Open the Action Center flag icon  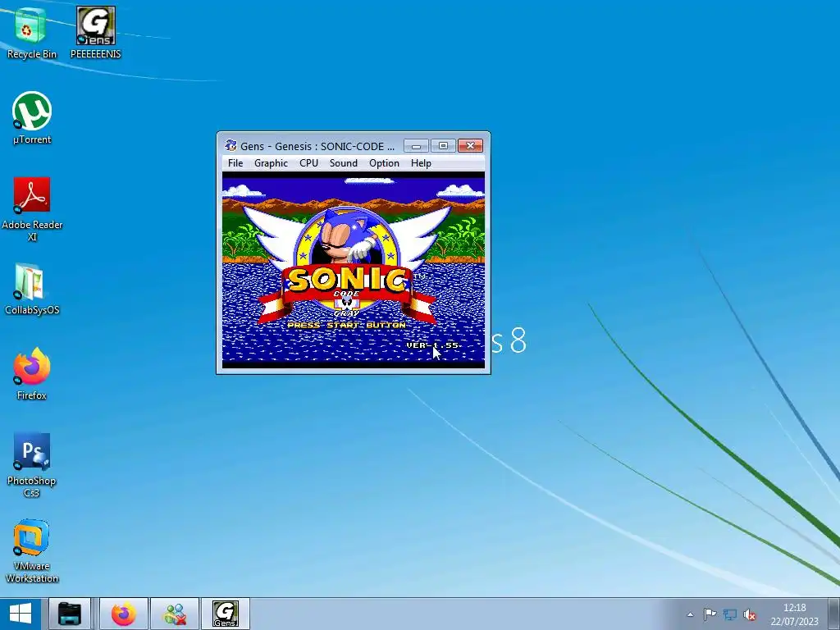coord(710,614)
